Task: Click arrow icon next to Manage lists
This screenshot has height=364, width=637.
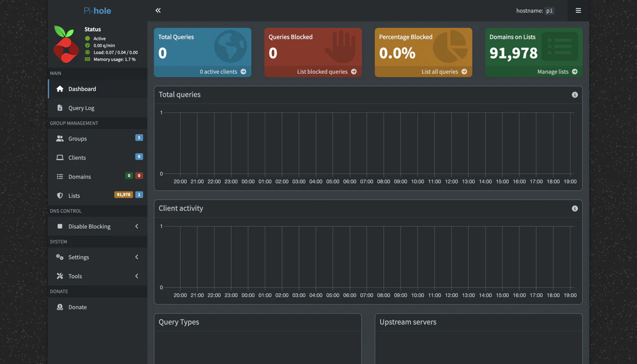Action: click(x=575, y=72)
